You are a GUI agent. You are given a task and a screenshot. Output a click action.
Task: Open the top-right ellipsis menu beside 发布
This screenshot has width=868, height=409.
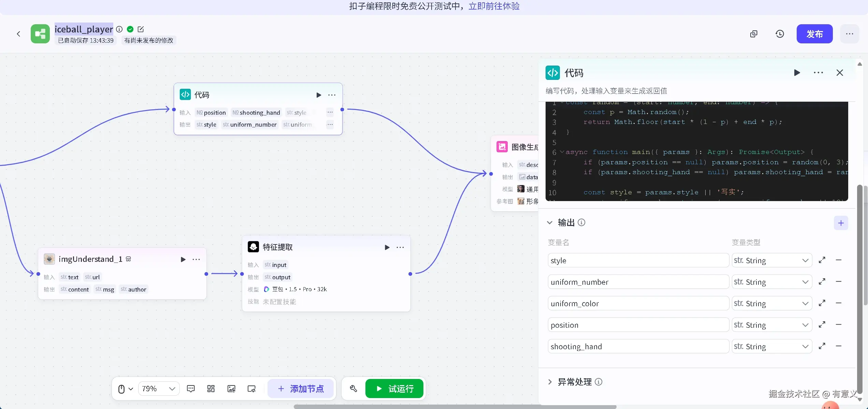coord(849,34)
